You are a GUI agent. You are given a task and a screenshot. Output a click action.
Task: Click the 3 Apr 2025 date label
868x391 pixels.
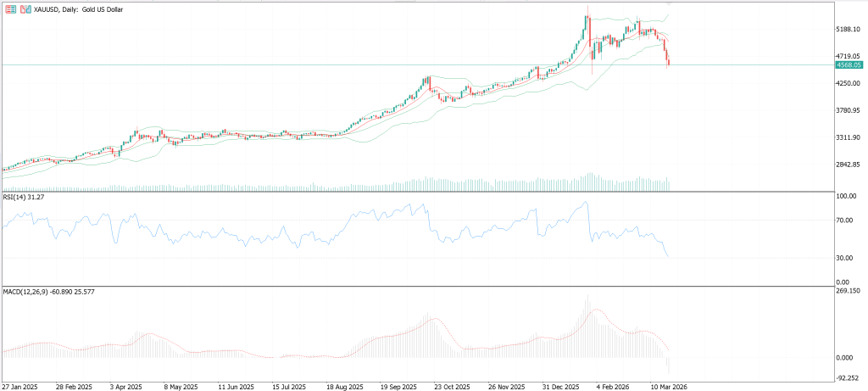coord(126,385)
